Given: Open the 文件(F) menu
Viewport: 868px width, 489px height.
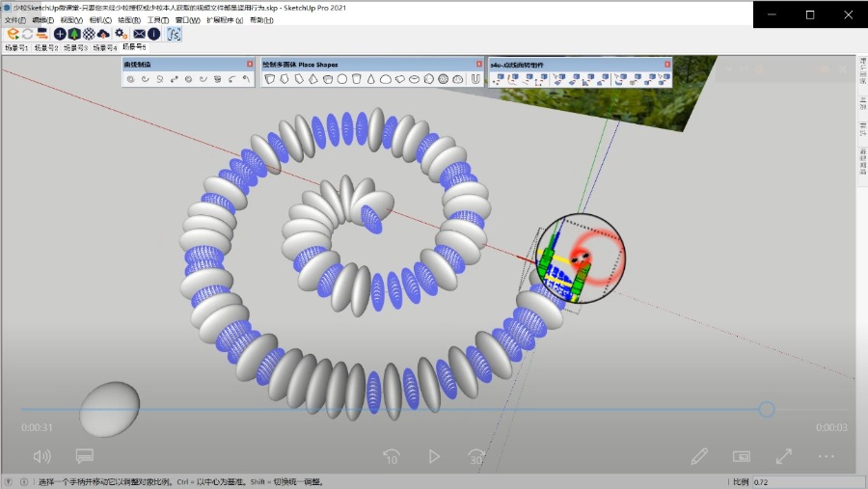Looking at the screenshot, I should [14, 20].
